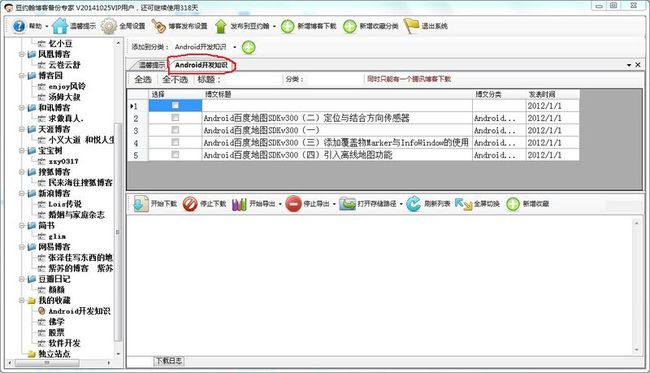The width and height of the screenshot is (650, 373).
Task: Open the 帮助 help icon
Action: click(19, 26)
